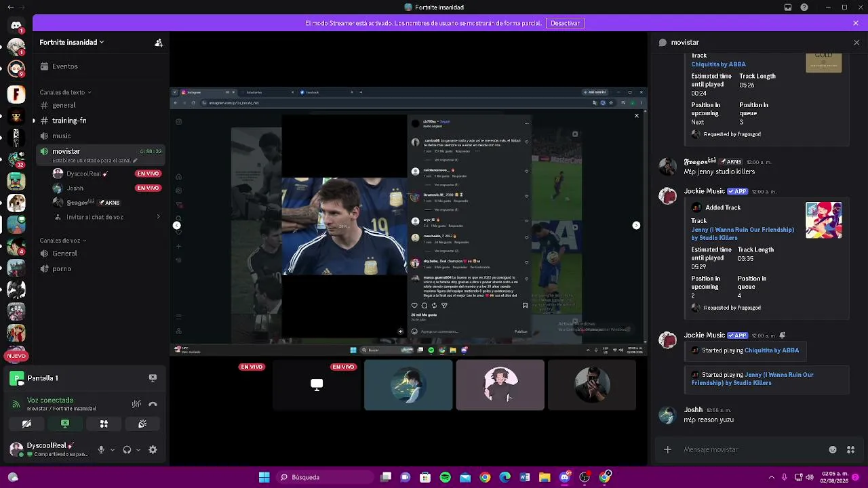Close the Instagram post in the stream

click(x=636, y=116)
